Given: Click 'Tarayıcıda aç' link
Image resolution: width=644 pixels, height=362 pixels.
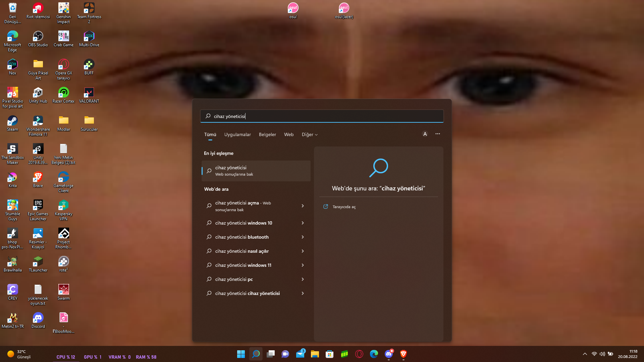Looking at the screenshot, I should coord(344,207).
